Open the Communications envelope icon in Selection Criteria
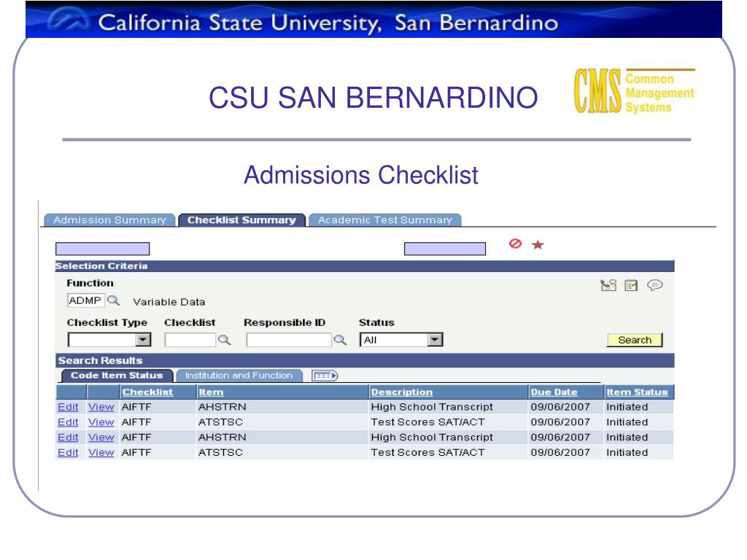The width and height of the screenshot is (747, 560). pyautogui.click(x=608, y=285)
